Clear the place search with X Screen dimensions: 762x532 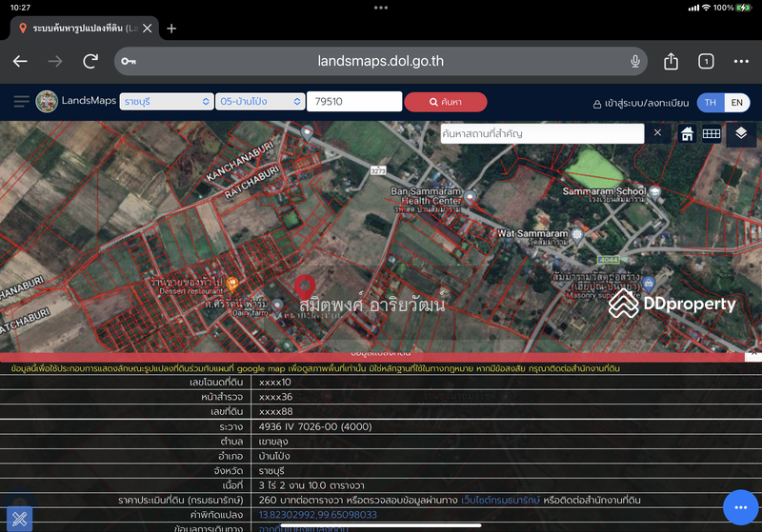(x=657, y=132)
